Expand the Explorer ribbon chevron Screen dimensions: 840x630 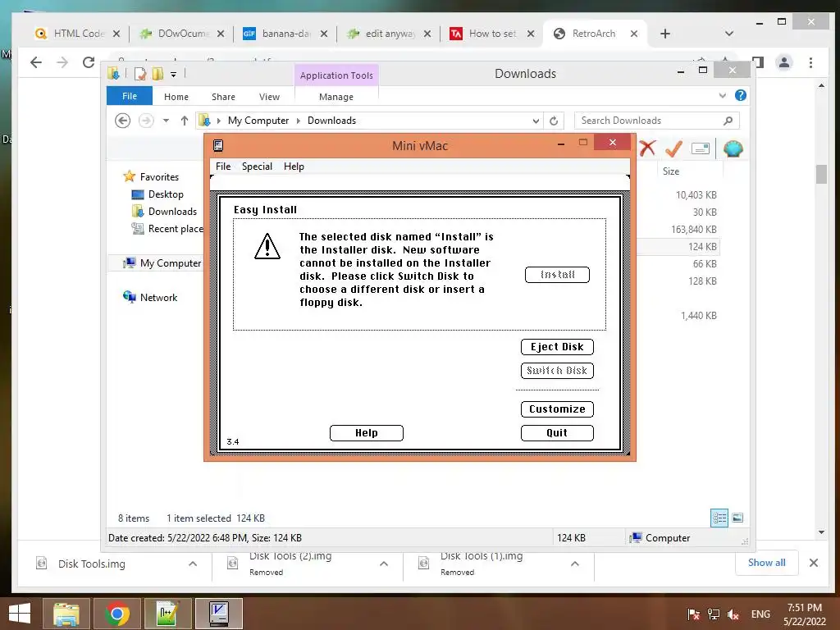click(722, 95)
